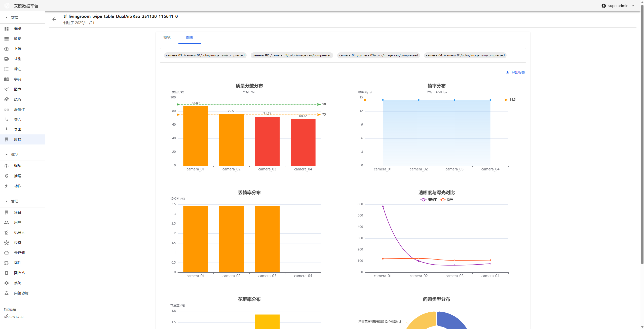Open the 隐私政策 privacy link
Viewport: 644px width, 329px height.
click(x=10, y=310)
